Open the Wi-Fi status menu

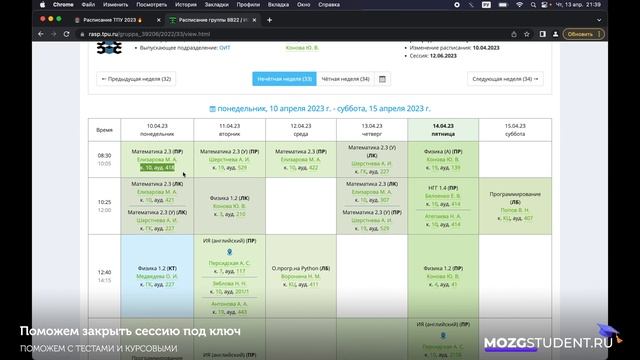(519, 5)
